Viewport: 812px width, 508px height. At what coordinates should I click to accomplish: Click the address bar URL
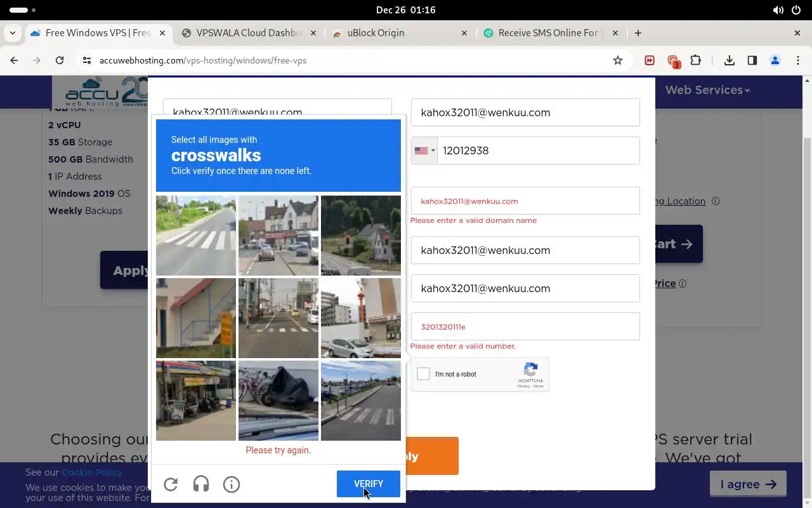tap(203, 60)
